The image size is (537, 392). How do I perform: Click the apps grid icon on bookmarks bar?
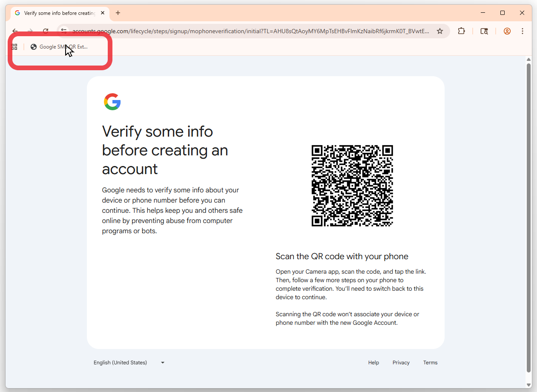pyautogui.click(x=14, y=47)
